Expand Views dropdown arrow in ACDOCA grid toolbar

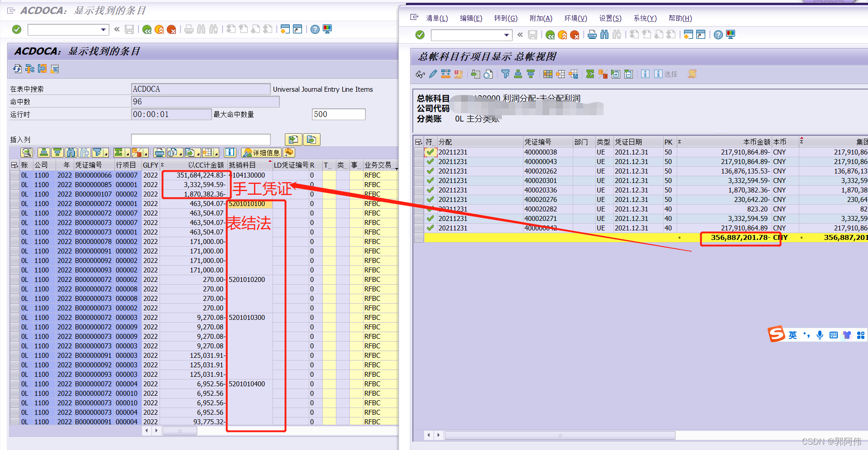click(x=180, y=153)
